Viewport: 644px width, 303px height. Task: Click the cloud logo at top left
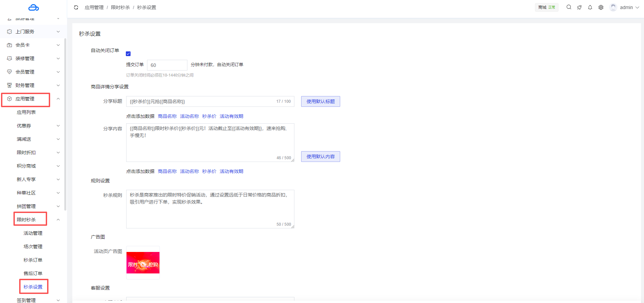[34, 7]
